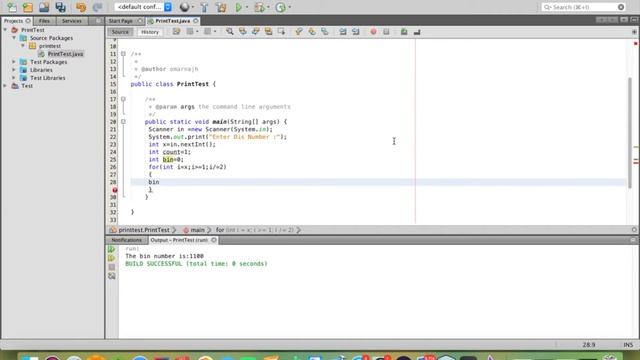Expand the Test Packages node

pos(14,62)
